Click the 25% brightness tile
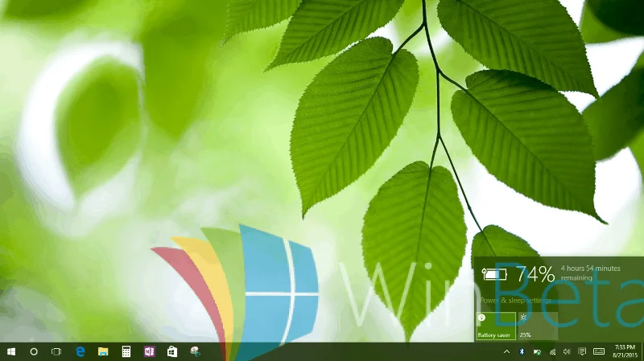The width and height of the screenshot is (644, 361). [x=538, y=326]
